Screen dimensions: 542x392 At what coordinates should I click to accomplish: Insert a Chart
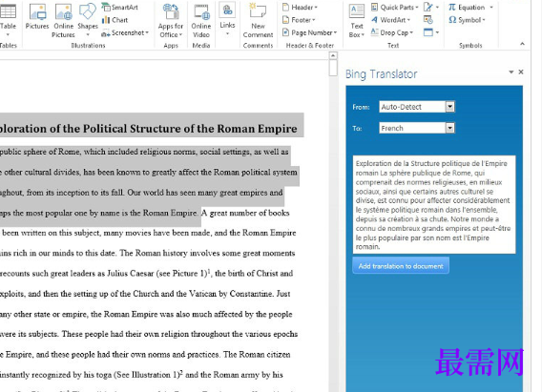(x=115, y=20)
